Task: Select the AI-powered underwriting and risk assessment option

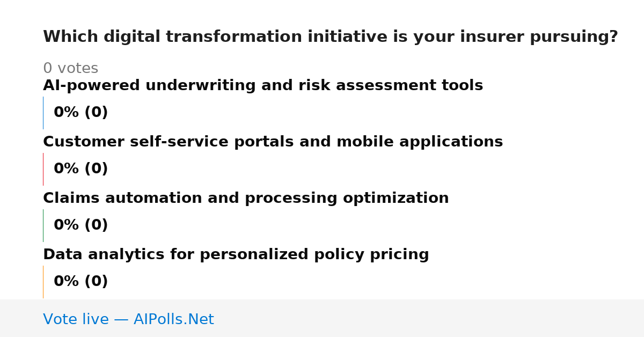Action: pos(263,86)
